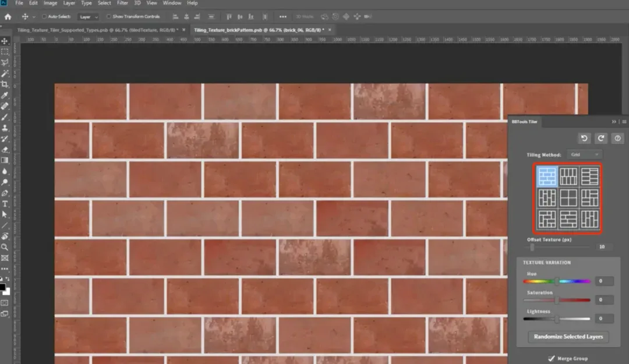
Task: Select the Dodge tool
Action: [5, 182]
